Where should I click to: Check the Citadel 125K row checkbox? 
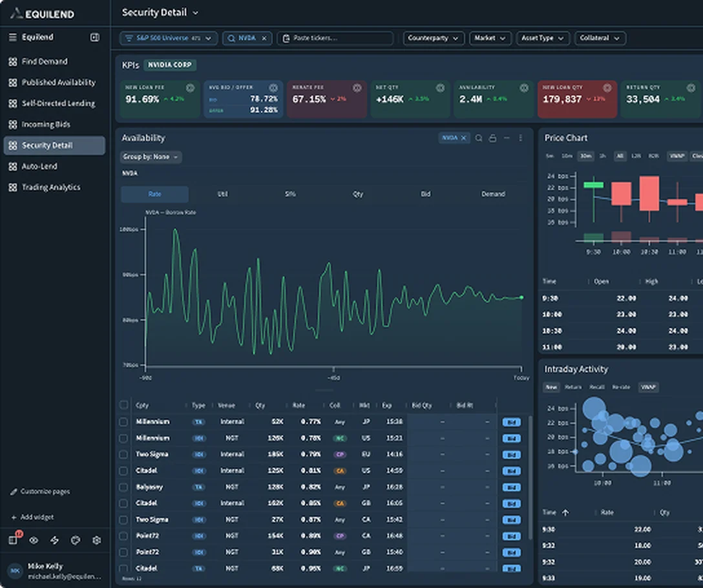pos(123,471)
